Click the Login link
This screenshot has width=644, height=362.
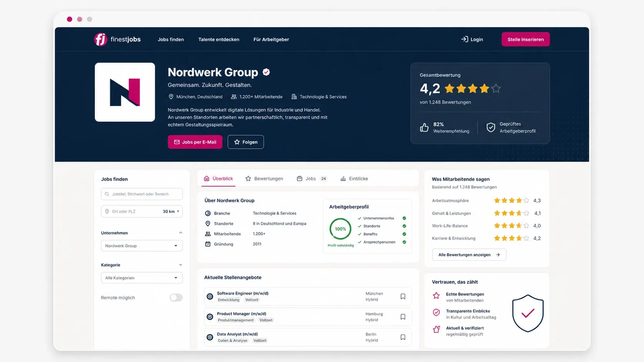coord(472,39)
